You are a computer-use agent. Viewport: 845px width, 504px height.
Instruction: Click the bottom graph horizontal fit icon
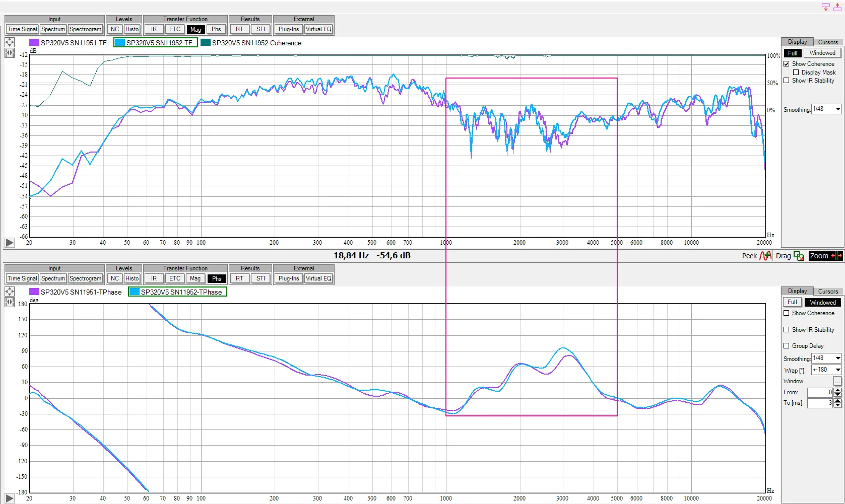[x=10, y=302]
